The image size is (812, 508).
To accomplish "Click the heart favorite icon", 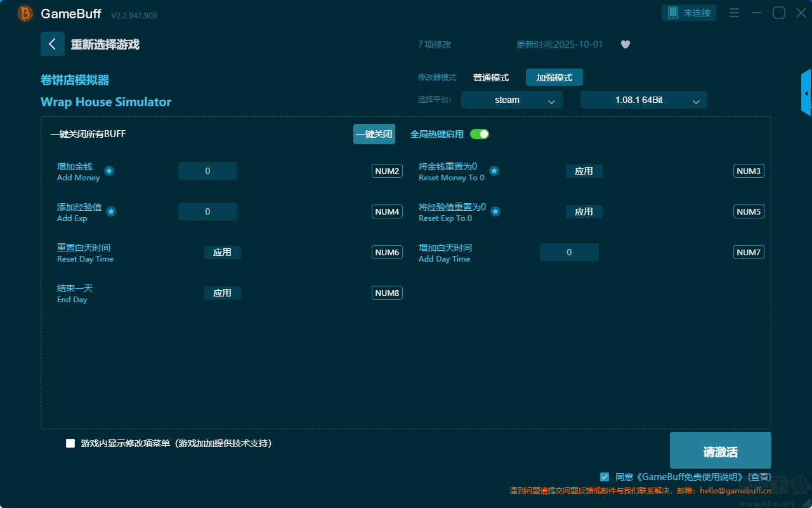I will [x=625, y=44].
